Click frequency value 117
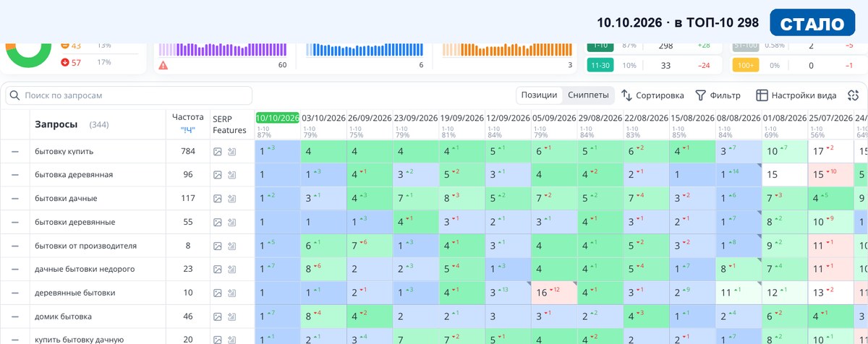The height and width of the screenshot is (344, 868). (x=188, y=199)
